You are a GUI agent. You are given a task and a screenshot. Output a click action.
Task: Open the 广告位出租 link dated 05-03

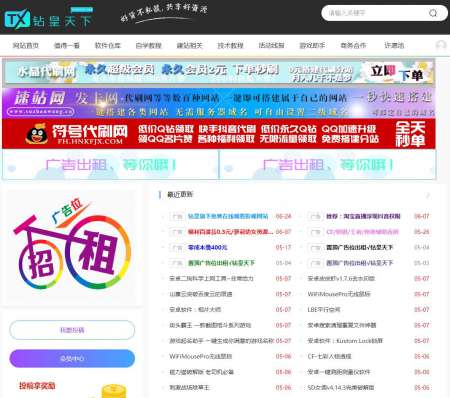point(359,263)
